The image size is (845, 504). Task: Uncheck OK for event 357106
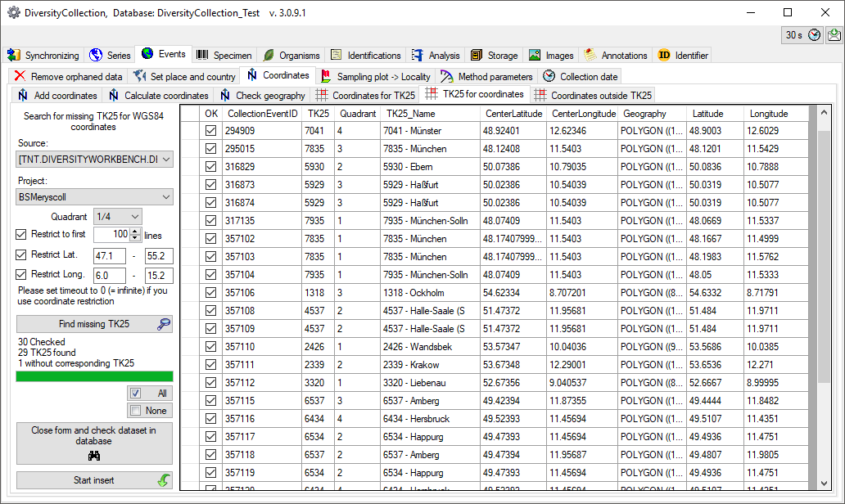210,293
